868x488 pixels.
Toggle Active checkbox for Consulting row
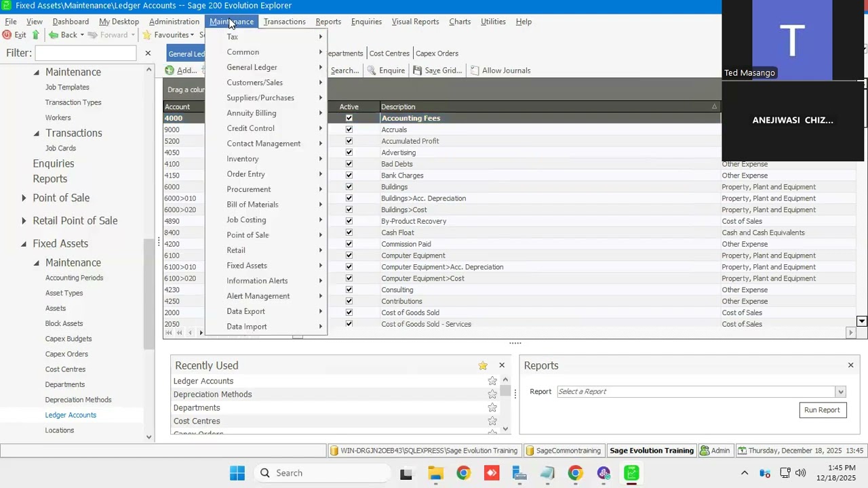(x=349, y=290)
